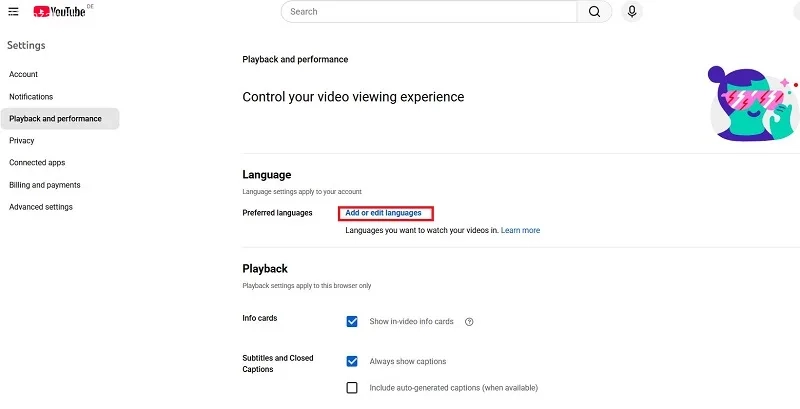This screenshot has height=409, width=800.
Task: Enable Include auto-generated captions checkbox
Action: 352,388
